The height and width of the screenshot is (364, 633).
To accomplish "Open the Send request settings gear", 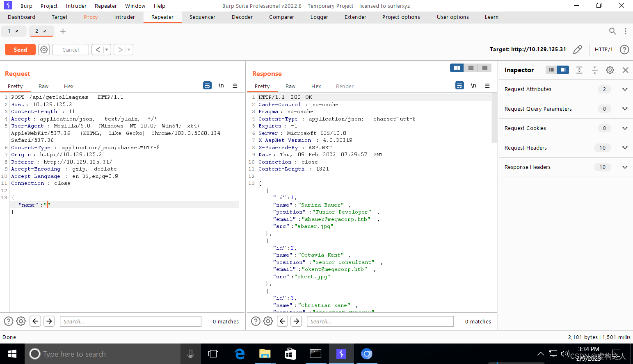I will (x=44, y=50).
